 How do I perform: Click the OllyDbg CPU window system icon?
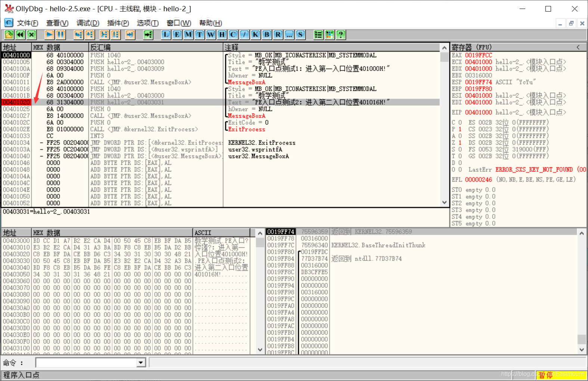click(9, 23)
